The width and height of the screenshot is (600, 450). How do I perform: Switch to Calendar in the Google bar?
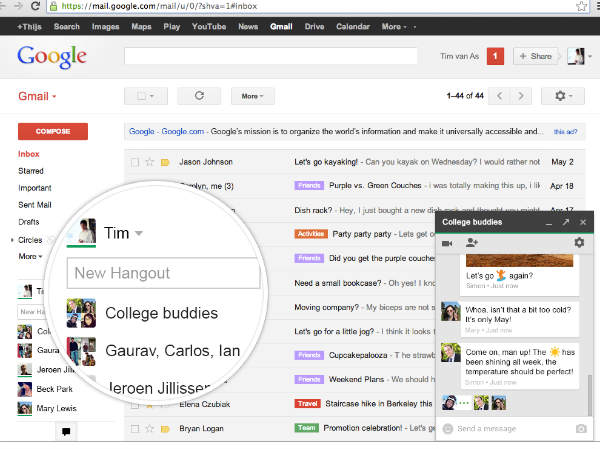click(x=352, y=26)
